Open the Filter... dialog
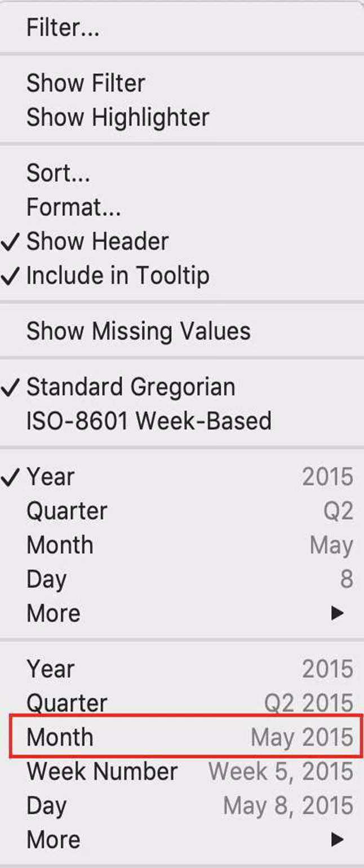 pyautogui.click(x=63, y=28)
